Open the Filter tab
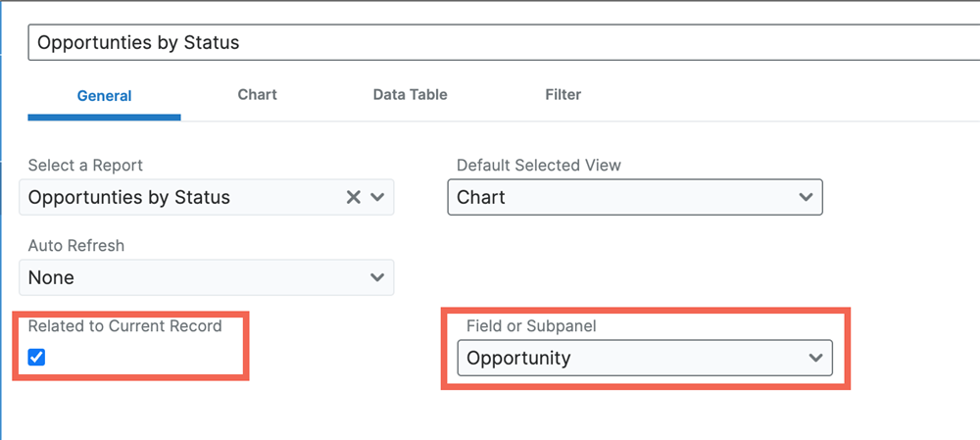Viewport: 980px width, 440px height. click(x=563, y=95)
